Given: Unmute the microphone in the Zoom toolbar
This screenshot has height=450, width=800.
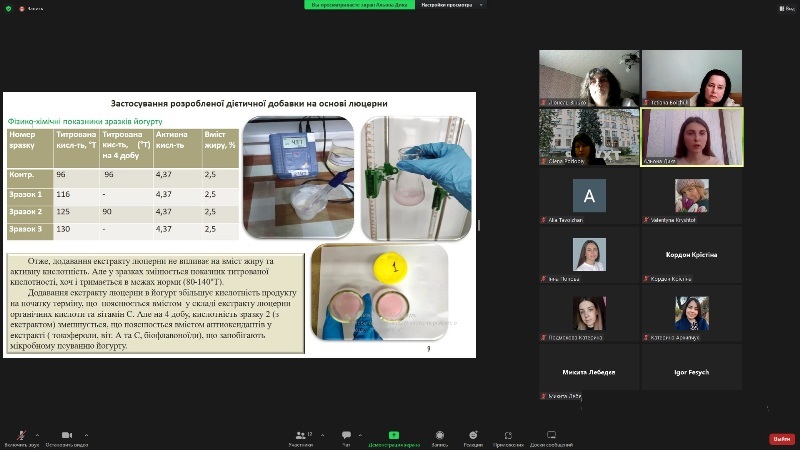Looking at the screenshot, I should pyautogui.click(x=21, y=437).
